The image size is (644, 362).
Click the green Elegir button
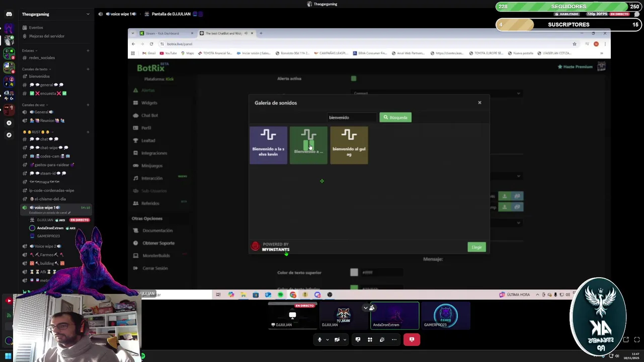pos(476,247)
